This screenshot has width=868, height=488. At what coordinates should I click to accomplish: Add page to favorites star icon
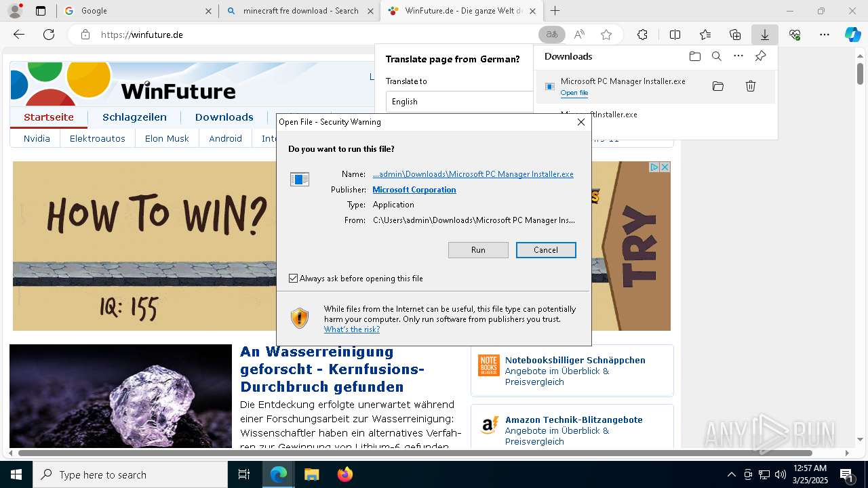606,35
